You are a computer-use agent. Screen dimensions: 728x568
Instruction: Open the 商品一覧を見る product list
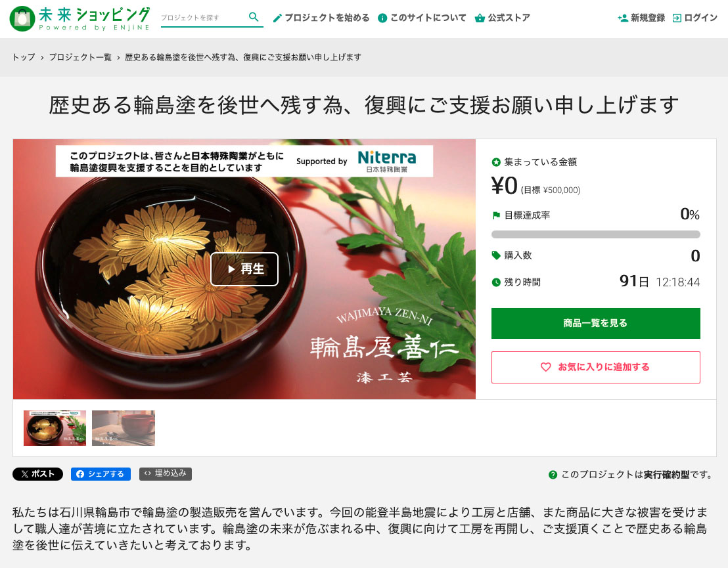596,323
